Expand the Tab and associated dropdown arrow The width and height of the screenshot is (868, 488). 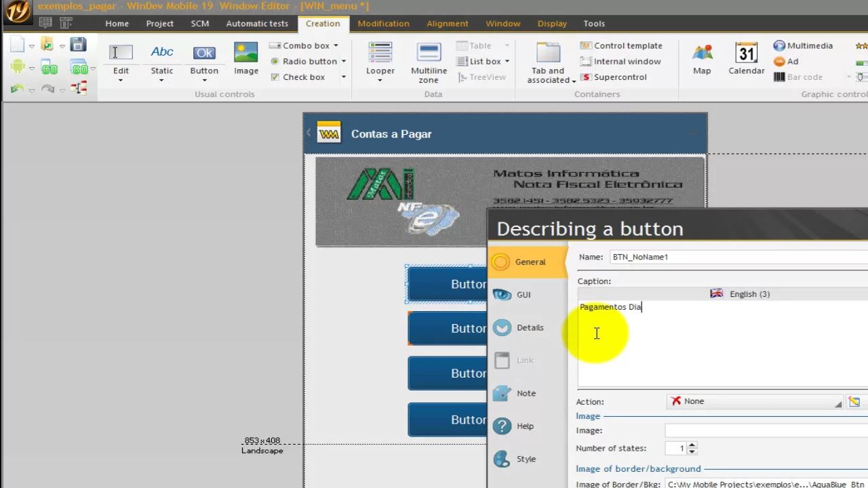pyautogui.click(x=574, y=81)
